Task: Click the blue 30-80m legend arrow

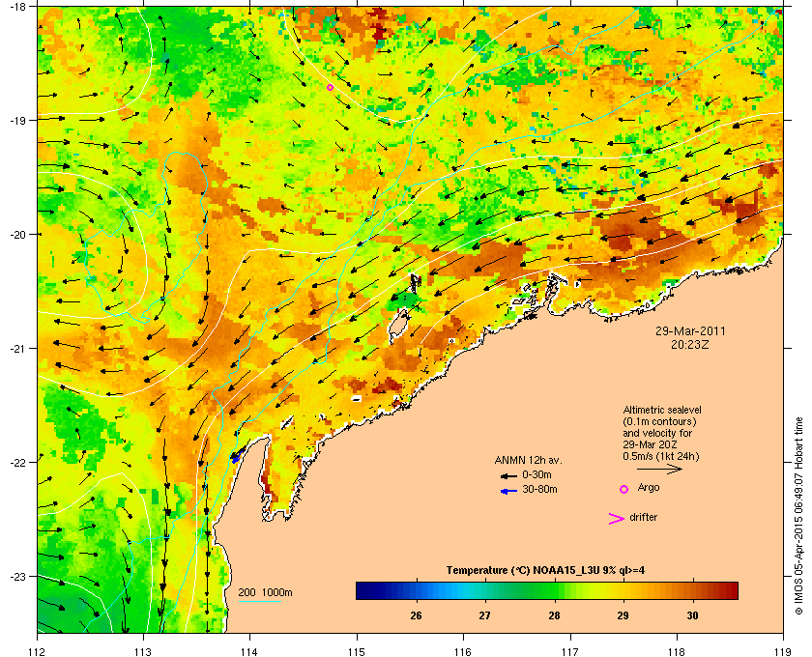Action: coord(508,491)
